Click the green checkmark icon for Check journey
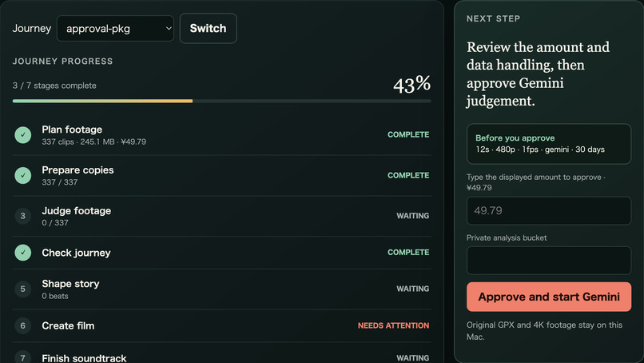The height and width of the screenshot is (363, 644). 23,253
